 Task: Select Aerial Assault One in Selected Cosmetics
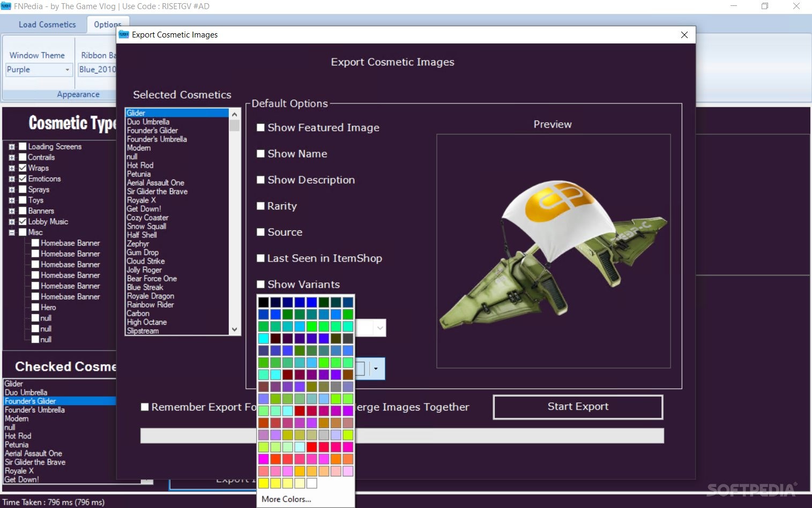pos(155,183)
